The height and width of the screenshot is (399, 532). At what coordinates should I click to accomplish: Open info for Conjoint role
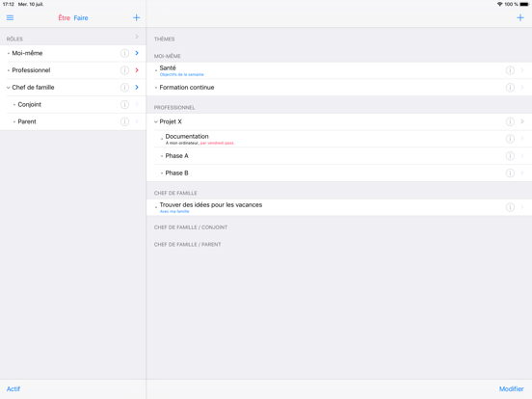point(124,104)
